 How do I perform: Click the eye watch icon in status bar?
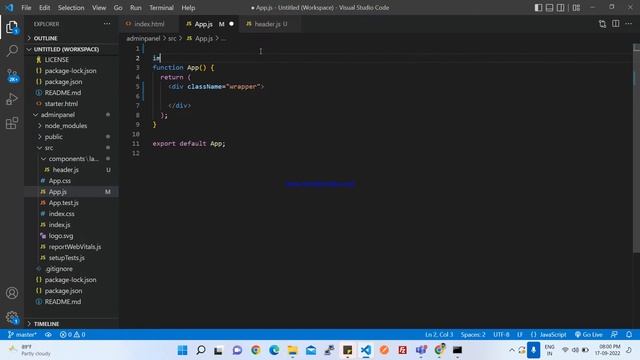point(48,335)
